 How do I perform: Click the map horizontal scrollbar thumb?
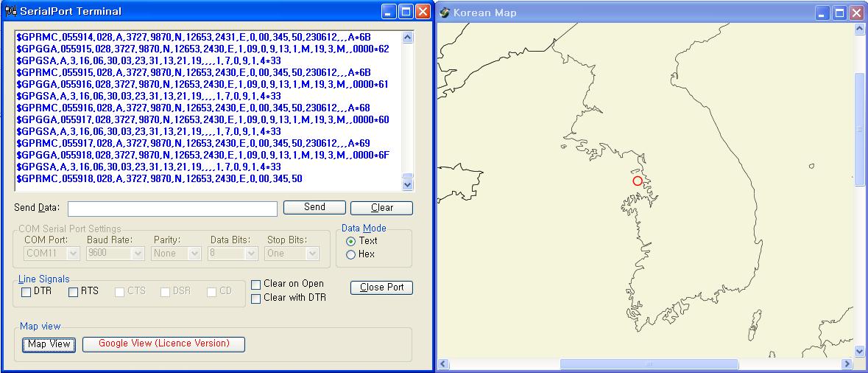(x=649, y=364)
